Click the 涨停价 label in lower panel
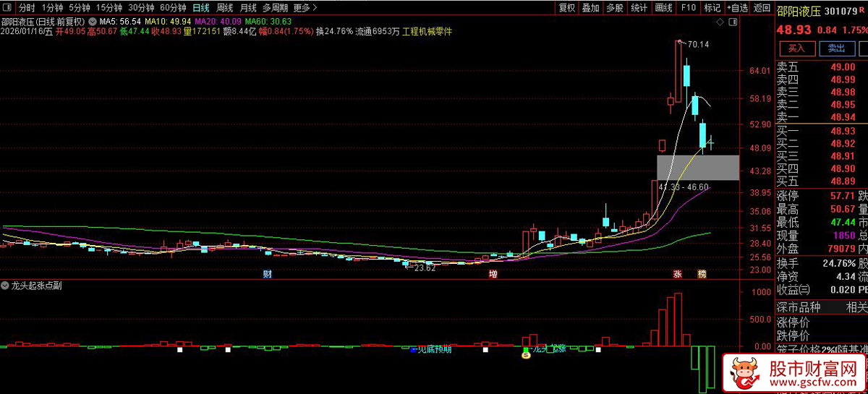868x394 pixels. (x=793, y=322)
